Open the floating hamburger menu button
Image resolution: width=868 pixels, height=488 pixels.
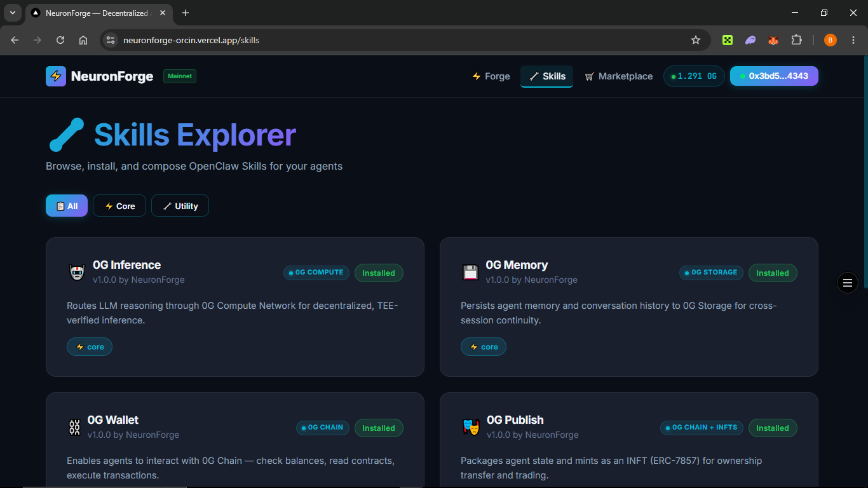pos(847,283)
